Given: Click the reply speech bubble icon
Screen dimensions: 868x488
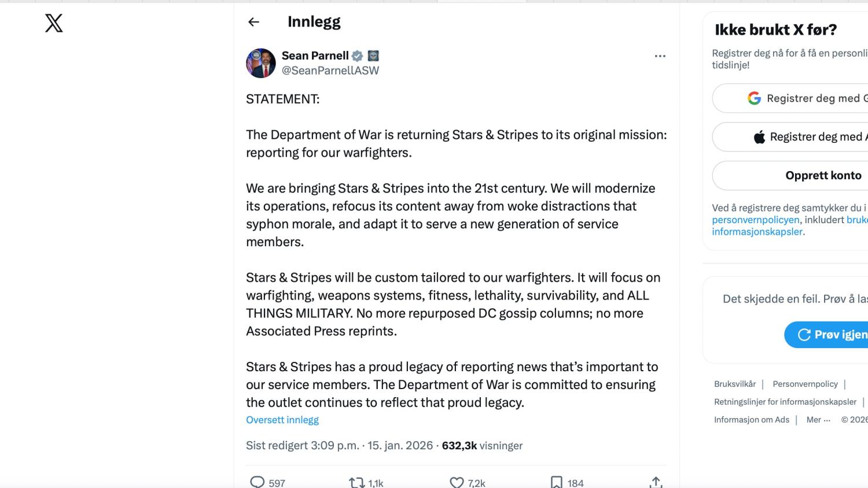Looking at the screenshot, I should click(257, 482).
